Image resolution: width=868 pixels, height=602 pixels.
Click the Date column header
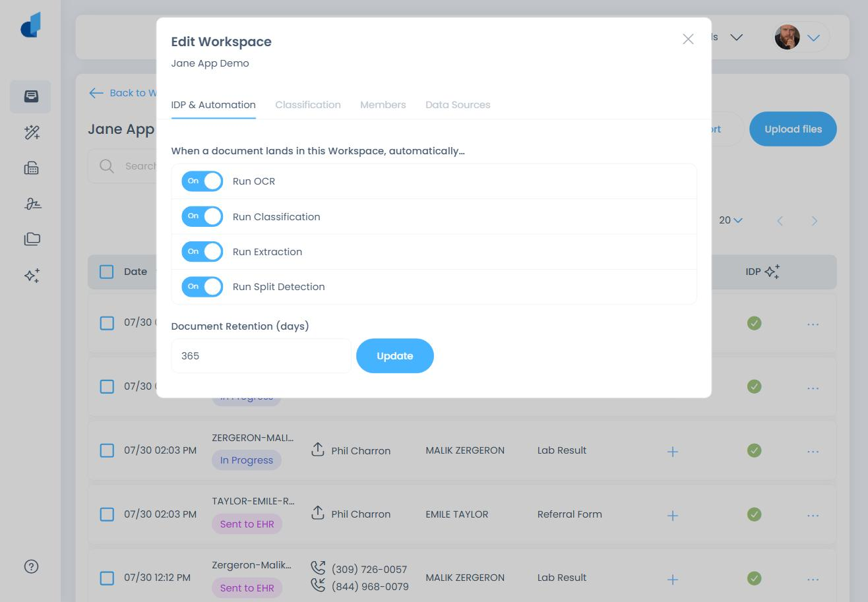click(135, 272)
